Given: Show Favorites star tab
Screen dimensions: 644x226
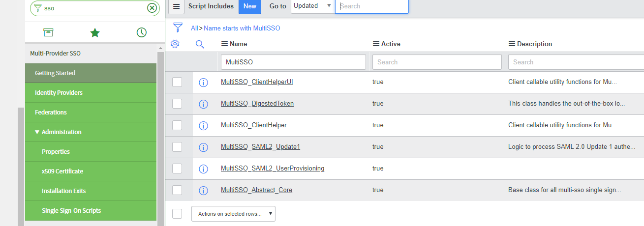Looking at the screenshot, I should click(95, 32).
